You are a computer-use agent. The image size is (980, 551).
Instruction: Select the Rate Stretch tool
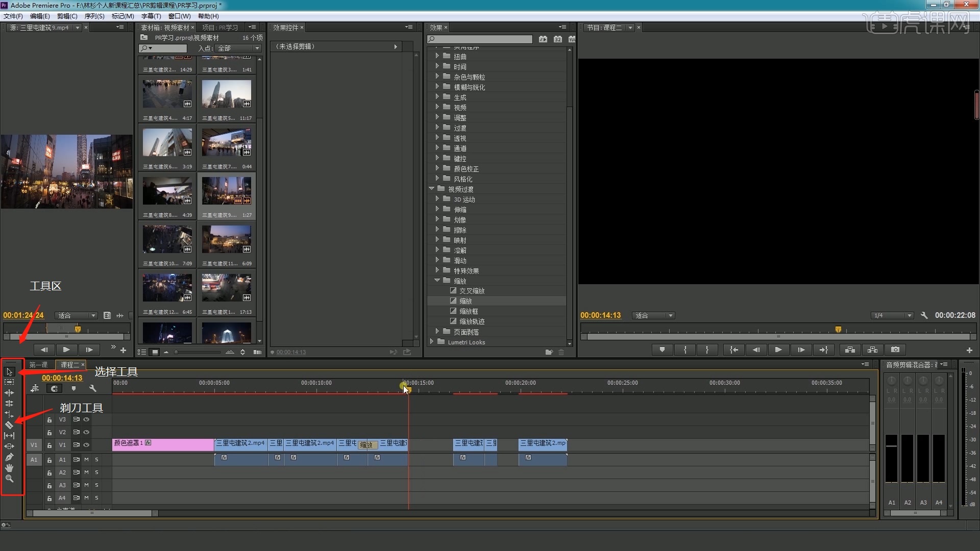coord(9,414)
